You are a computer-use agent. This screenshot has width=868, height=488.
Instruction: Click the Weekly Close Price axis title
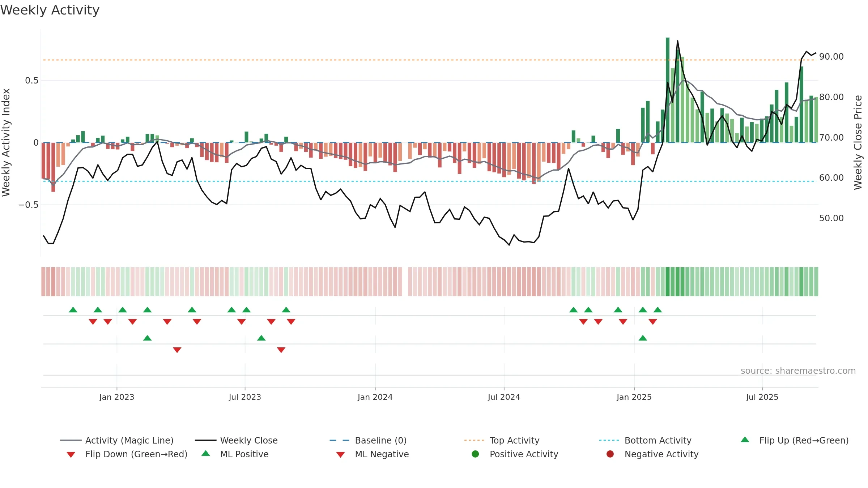point(858,142)
